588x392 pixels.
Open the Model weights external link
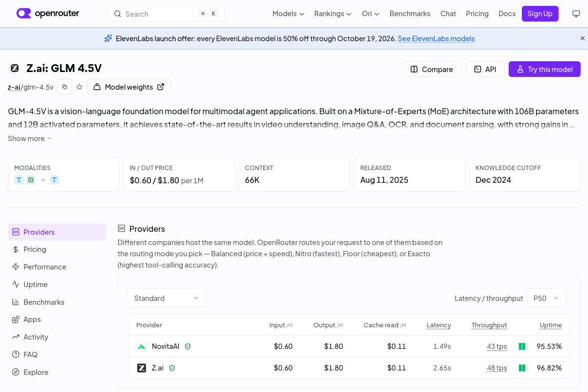pos(129,87)
